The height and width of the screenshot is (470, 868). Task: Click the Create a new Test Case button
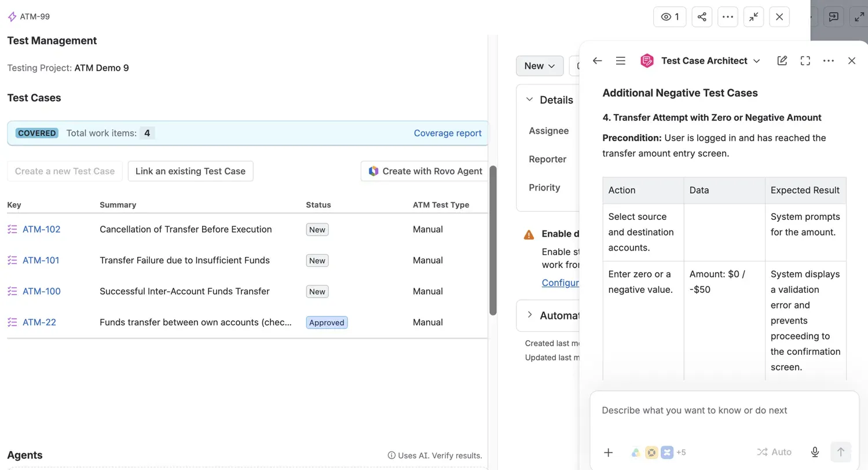(x=65, y=171)
